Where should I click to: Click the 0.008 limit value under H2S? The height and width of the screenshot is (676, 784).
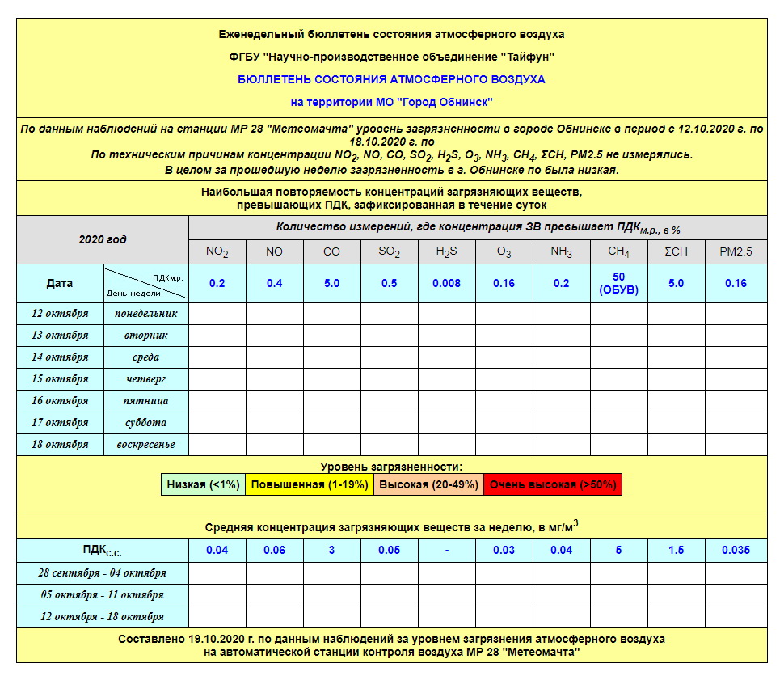(x=446, y=283)
